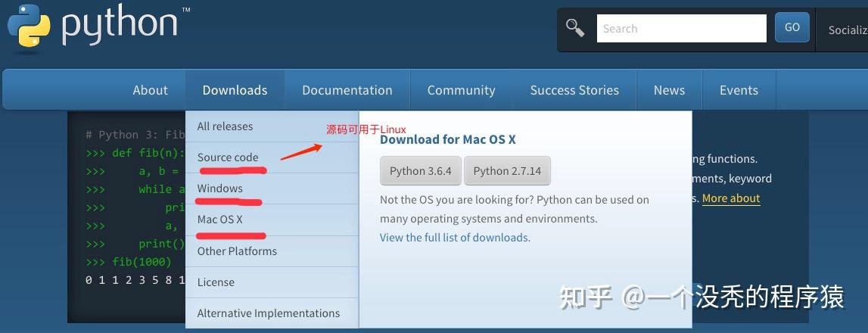Open the Community menu
Viewport: 868px width, 333px height.
(461, 90)
